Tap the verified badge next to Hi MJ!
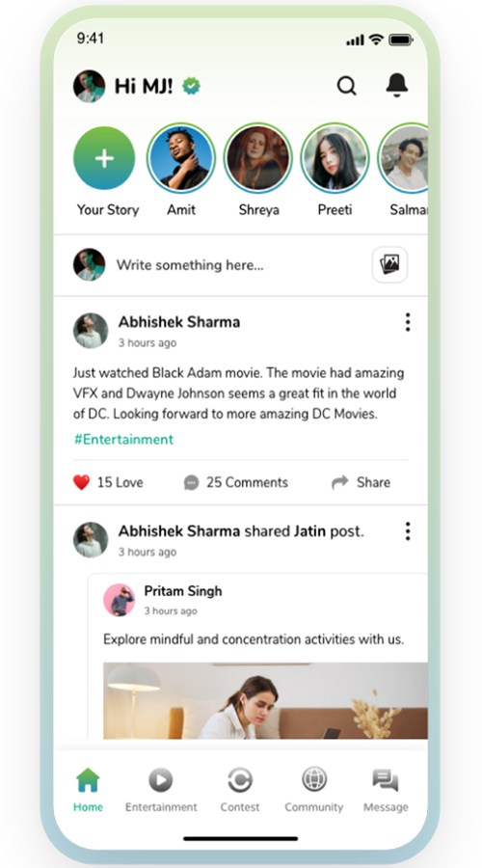 pyautogui.click(x=192, y=86)
